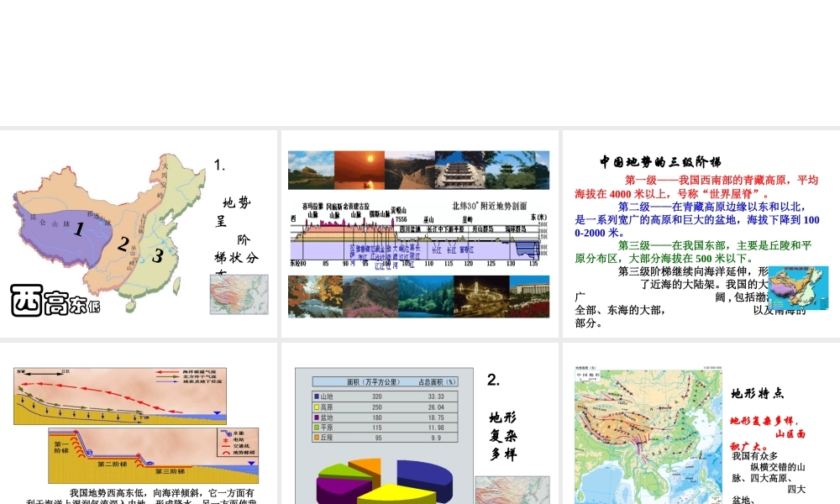Open the 中国地势的三级阶梯 text slide
The width and height of the screenshot is (840, 504).
pyautogui.click(x=701, y=234)
